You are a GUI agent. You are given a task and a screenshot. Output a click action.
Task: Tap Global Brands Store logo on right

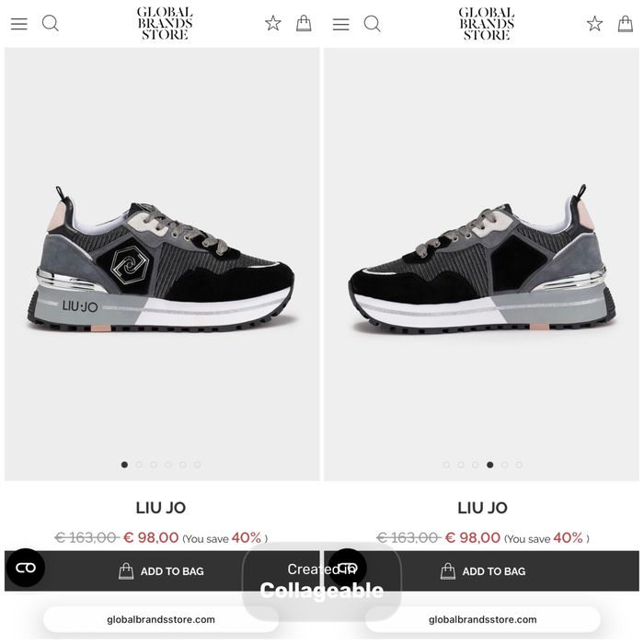pyautogui.click(x=487, y=23)
